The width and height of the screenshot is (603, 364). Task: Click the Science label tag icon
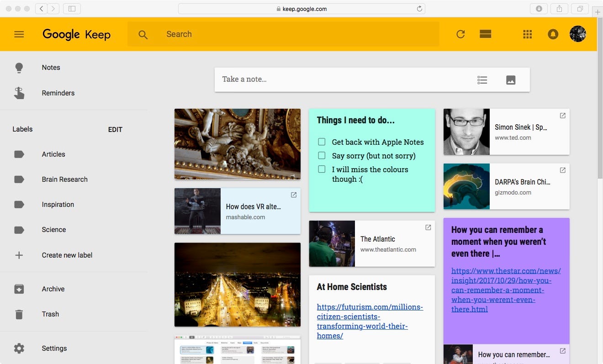(19, 230)
